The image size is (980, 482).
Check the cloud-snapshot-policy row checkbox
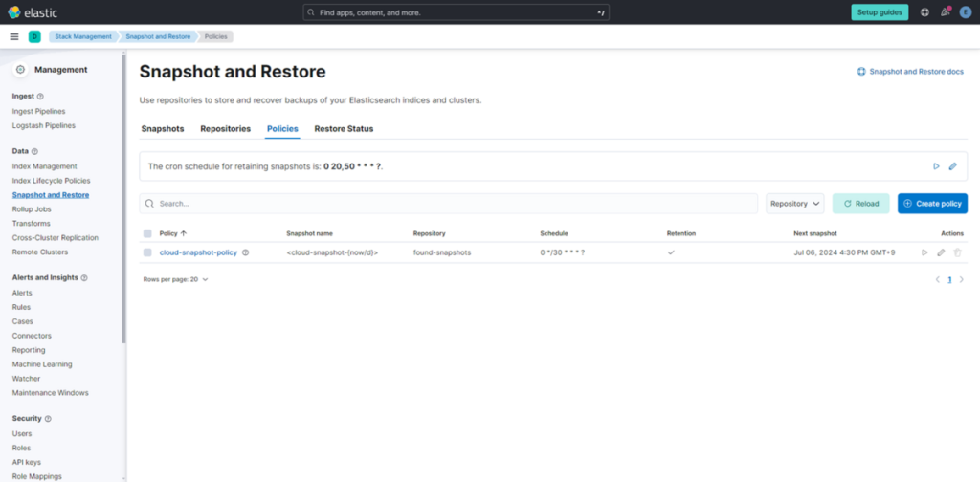click(x=147, y=252)
